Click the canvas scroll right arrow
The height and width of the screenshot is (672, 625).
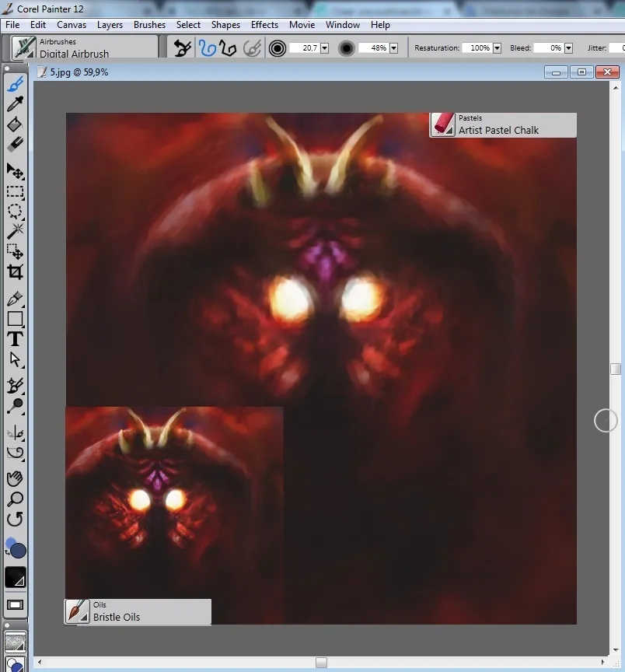(x=602, y=662)
